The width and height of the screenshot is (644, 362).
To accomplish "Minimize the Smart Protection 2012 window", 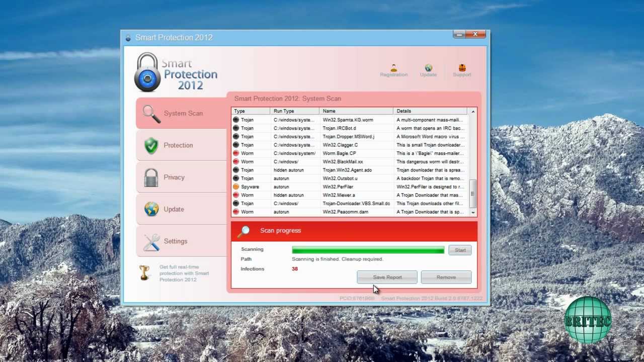I will [459, 34].
